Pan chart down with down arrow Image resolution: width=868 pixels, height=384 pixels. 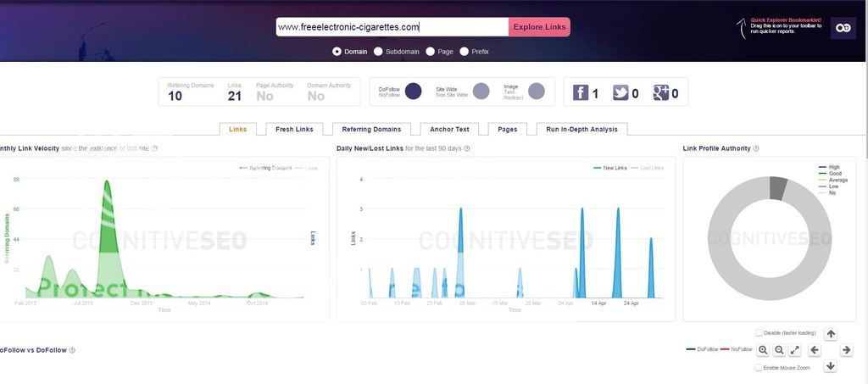tap(831, 365)
